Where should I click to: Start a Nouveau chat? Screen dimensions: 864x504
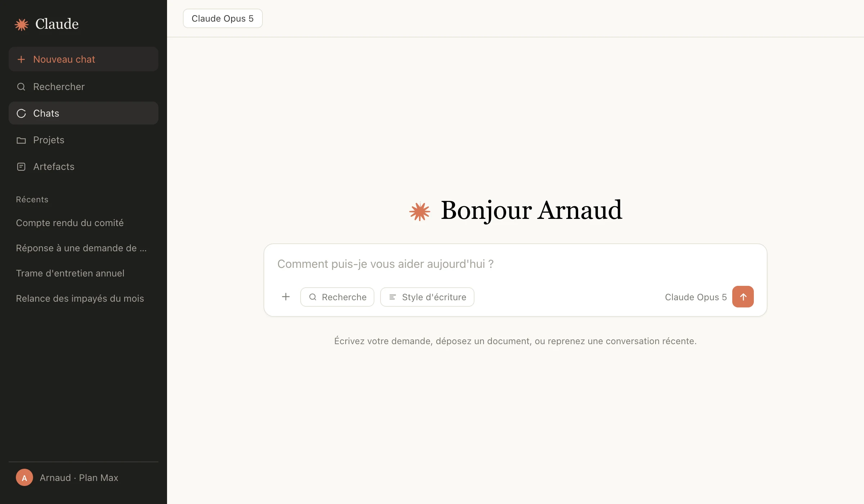click(84, 59)
